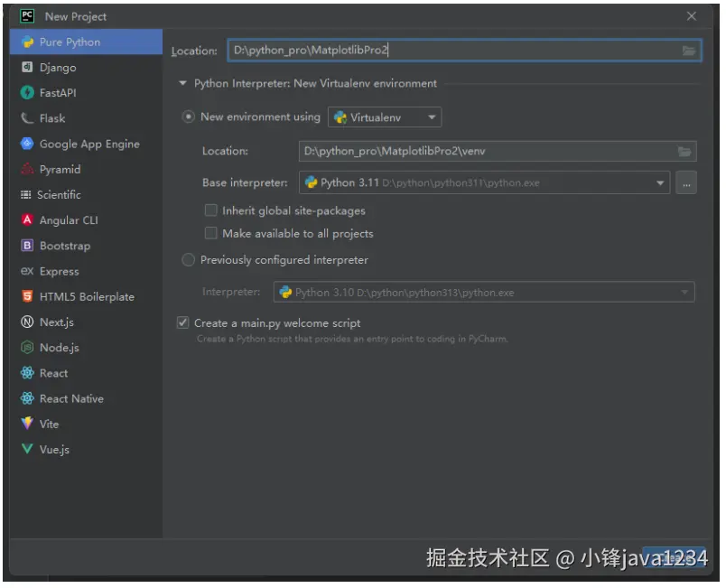
Task: Click the ... base interpreter browse button
Action: [686, 182]
